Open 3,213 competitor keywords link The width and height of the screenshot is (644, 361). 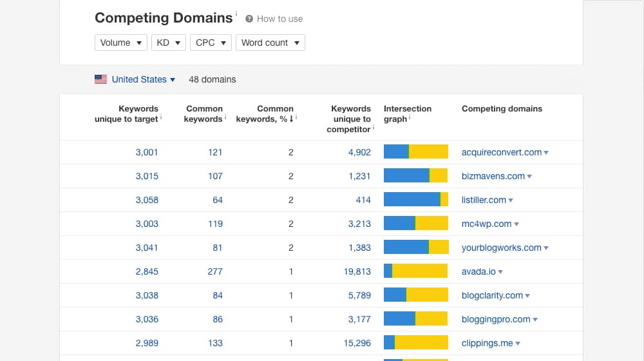(x=359, y=224)
